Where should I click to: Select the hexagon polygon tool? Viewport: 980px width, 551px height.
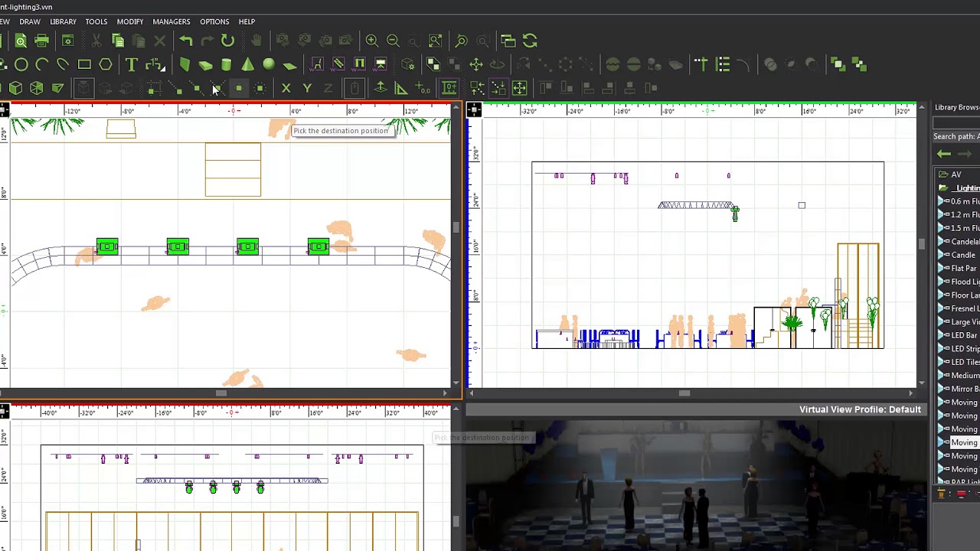[106, 64]
